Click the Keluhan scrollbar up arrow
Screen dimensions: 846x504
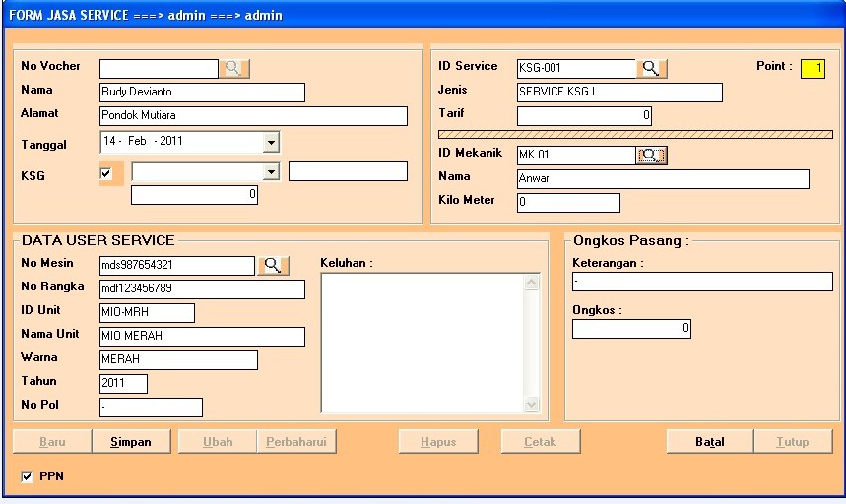click(x=532, y=282)
